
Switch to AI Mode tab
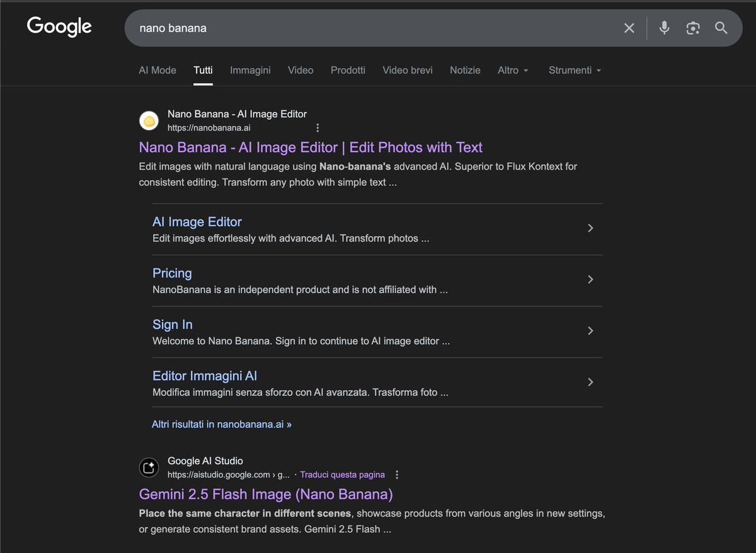[157, 71]
